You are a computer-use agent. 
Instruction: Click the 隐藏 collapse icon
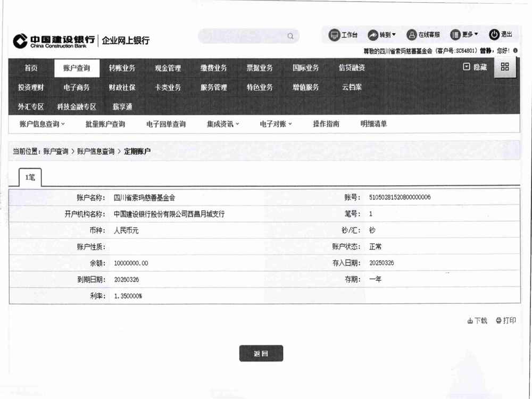(467, 67)
